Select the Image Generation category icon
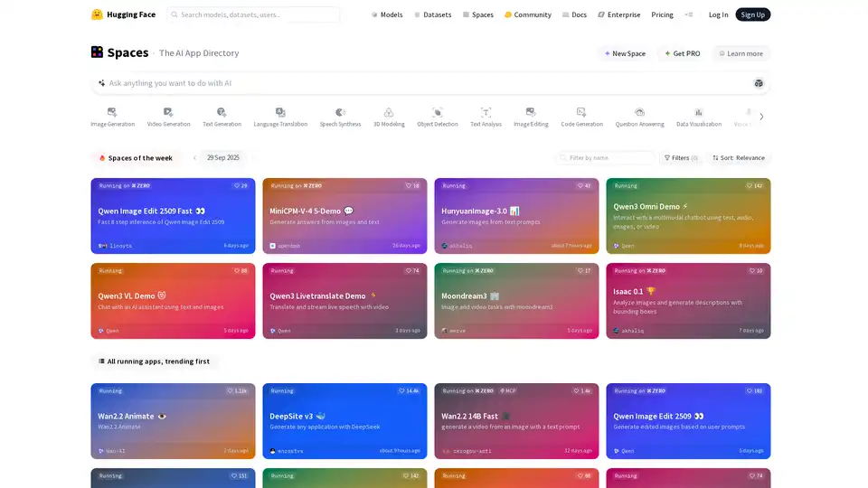The height and width of the screenshot is (488, 868). click(112, 113)
